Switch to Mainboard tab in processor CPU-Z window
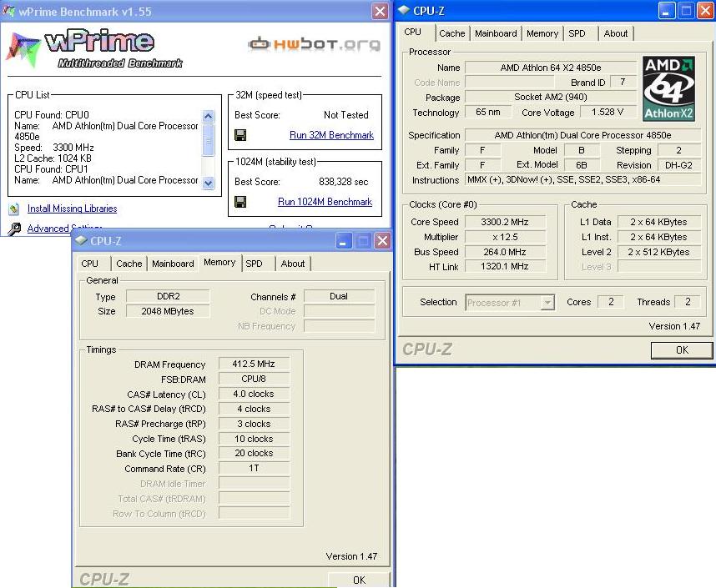The image size is (716, 588). (496, 33)
